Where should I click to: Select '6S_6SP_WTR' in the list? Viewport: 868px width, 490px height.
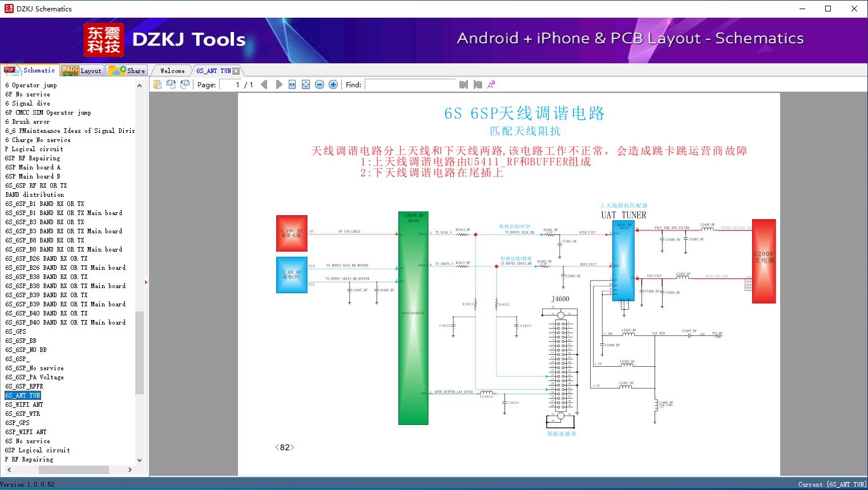22,414
